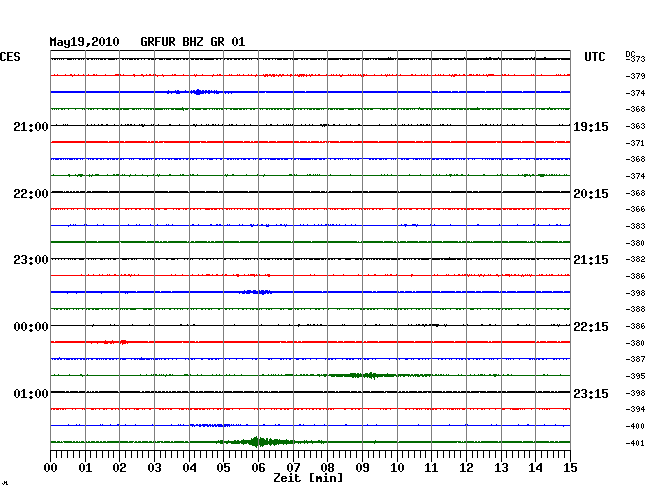
Task: Click the 04 minute axis label
Action: click(x=189, y=468)
